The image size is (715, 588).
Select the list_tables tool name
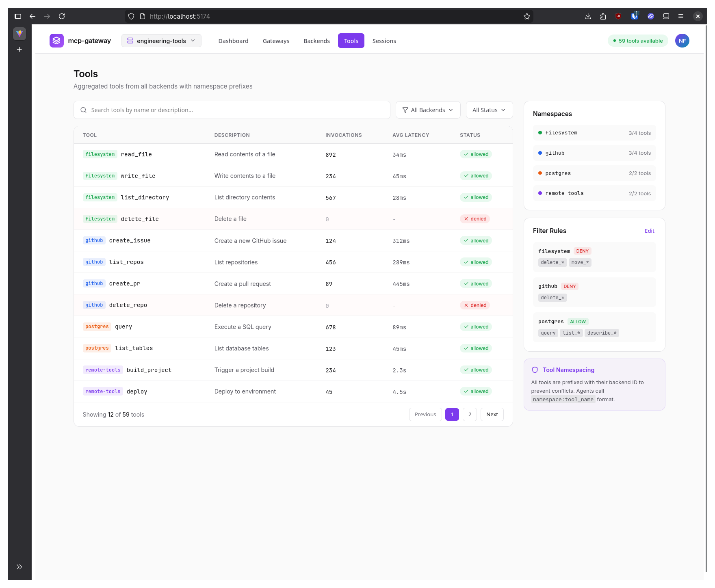(134, 348)
